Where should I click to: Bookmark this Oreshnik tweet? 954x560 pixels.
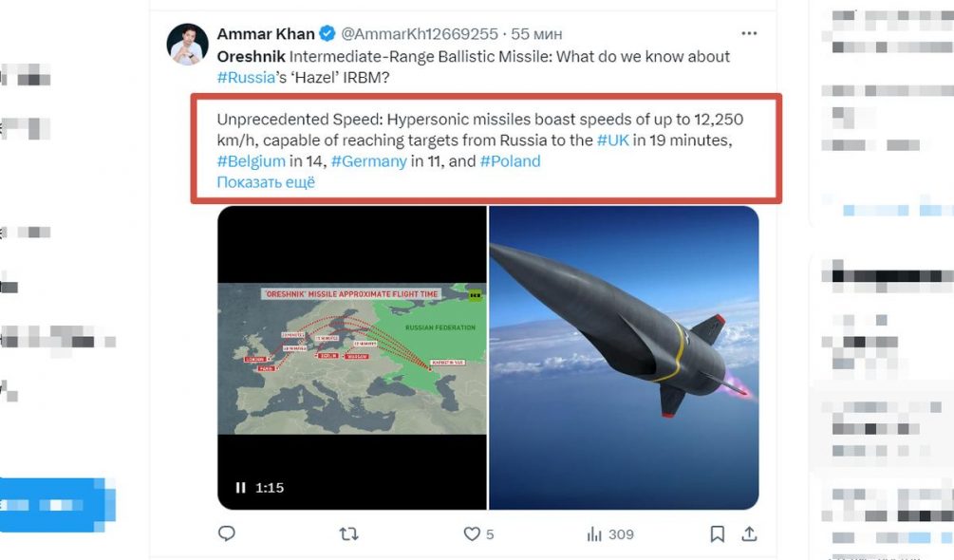[x=718, y=534]
